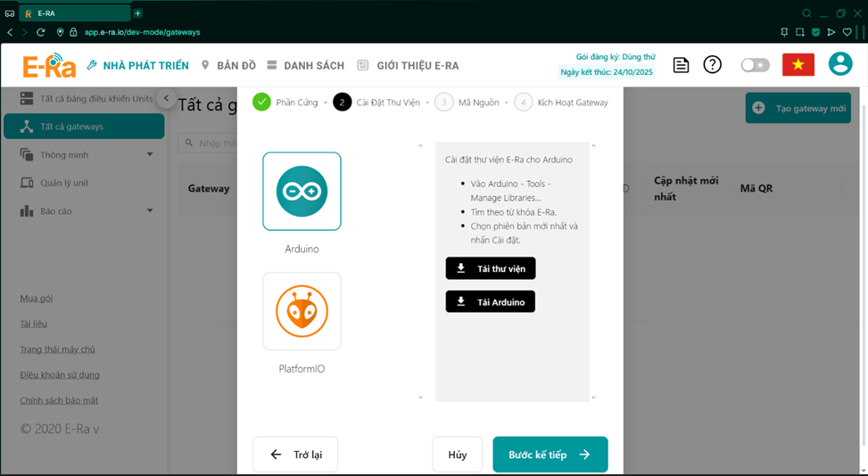Click Tạo gateway mới button
868x476 pixels.
point(798,109)
